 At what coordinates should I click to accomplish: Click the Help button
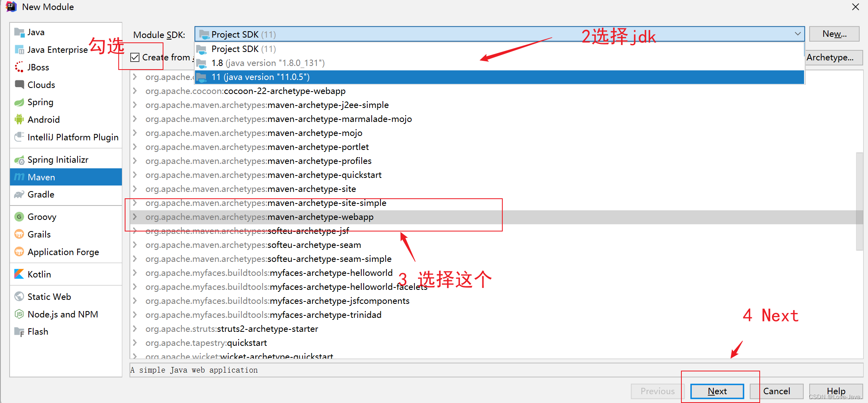click(836, 391)
